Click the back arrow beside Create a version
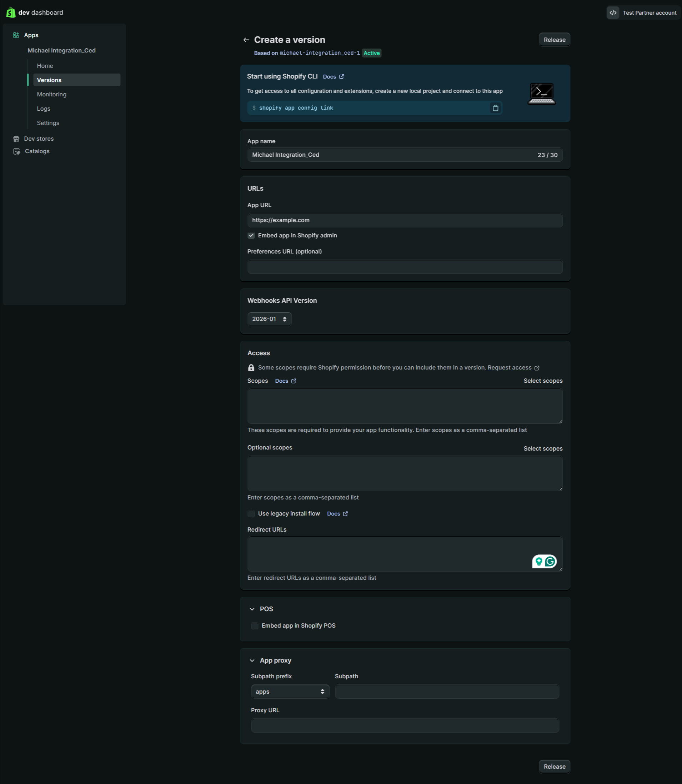This screenshot has height=784, width=682. (246, 40)
